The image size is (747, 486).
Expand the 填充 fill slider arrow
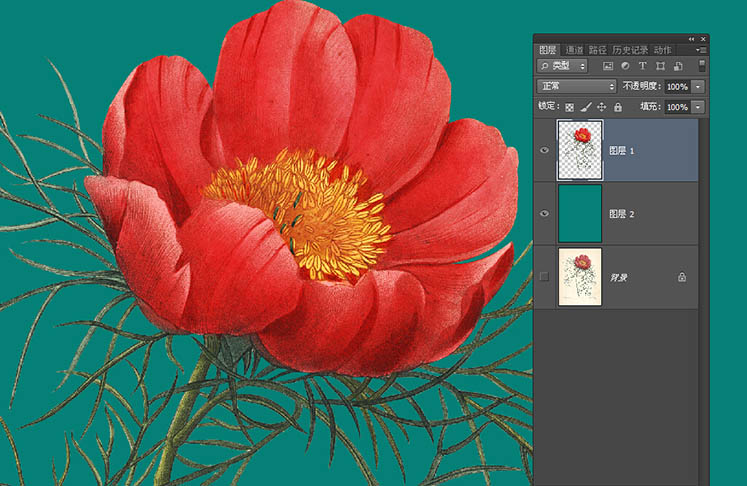[x=698, y=107]
